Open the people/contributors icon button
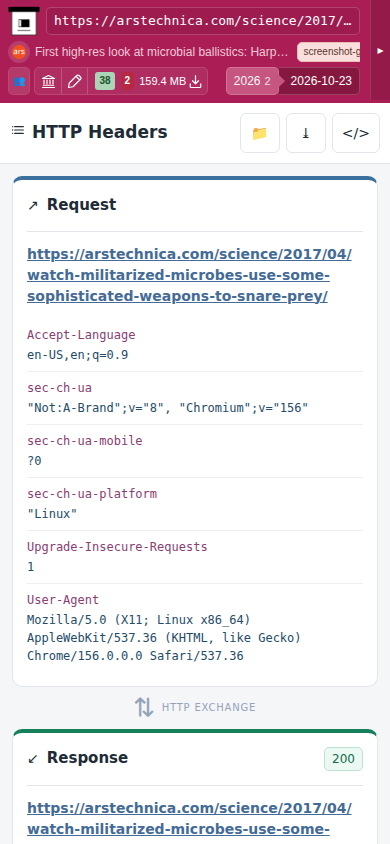This screenshot has width=390, height=844. [19, 81]
